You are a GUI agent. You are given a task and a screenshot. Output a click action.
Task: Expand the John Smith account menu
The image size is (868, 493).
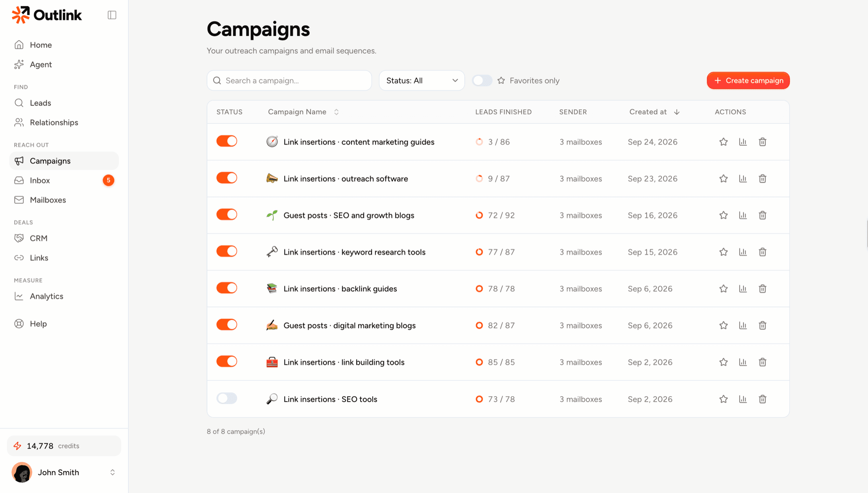[64, 473]
